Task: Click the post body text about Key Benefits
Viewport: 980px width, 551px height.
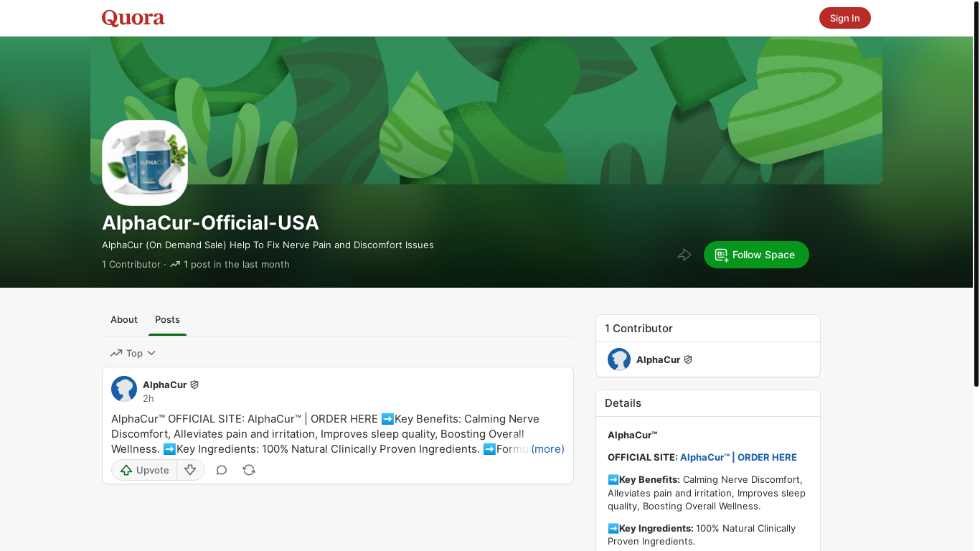Action: click(337, 434)
